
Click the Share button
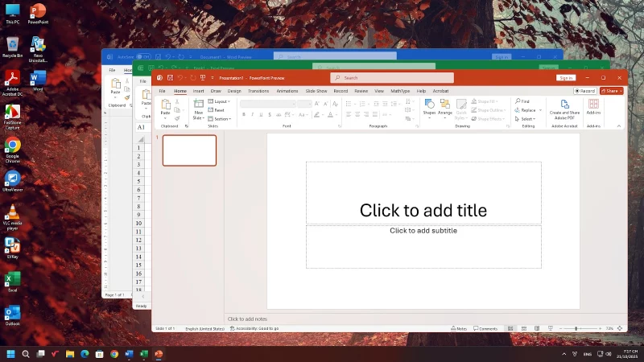click(613, 91)
